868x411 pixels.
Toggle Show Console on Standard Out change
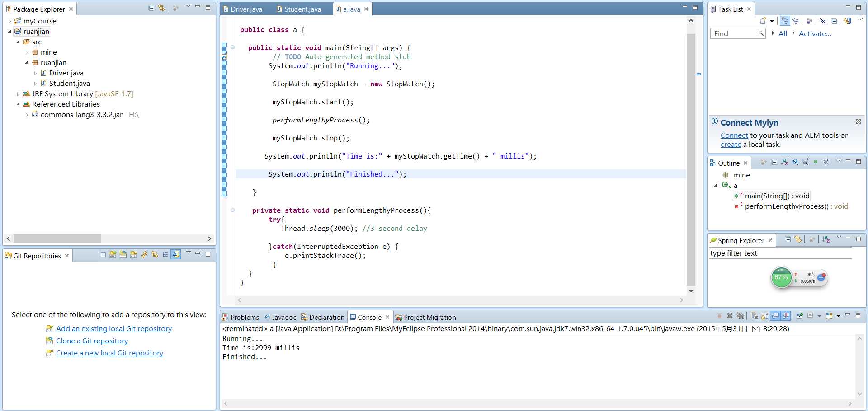point(775,316)
